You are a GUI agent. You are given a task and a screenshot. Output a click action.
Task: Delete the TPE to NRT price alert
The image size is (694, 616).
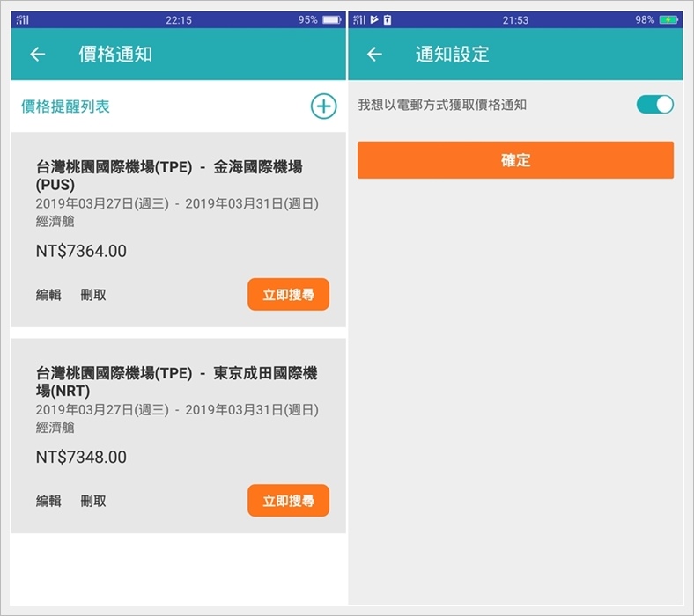click(93, 501)
